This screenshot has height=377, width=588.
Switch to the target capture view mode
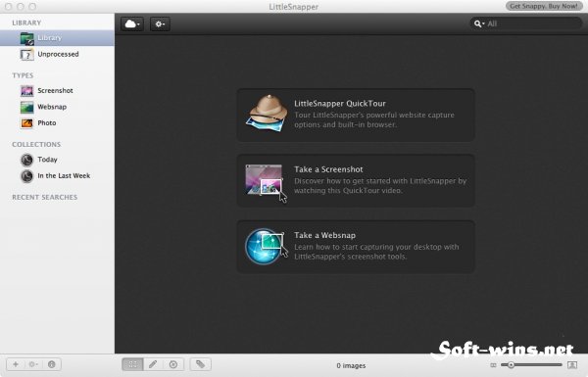(173, 364)
